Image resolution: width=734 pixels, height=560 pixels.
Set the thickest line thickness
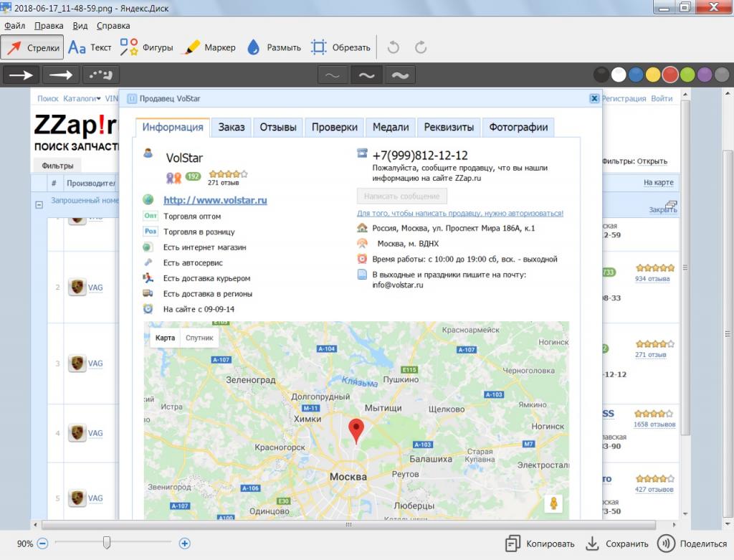coord(400,75)
